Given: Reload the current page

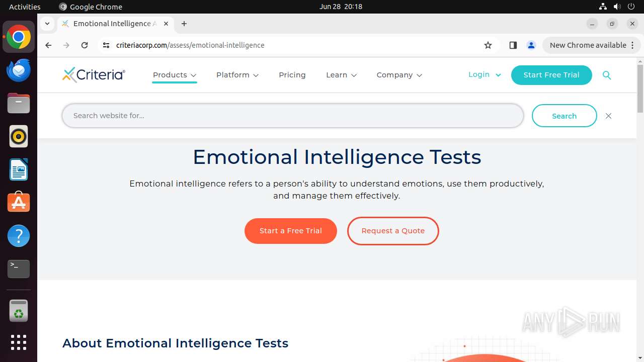Looking at the screenshot, I should pos(85,45).
